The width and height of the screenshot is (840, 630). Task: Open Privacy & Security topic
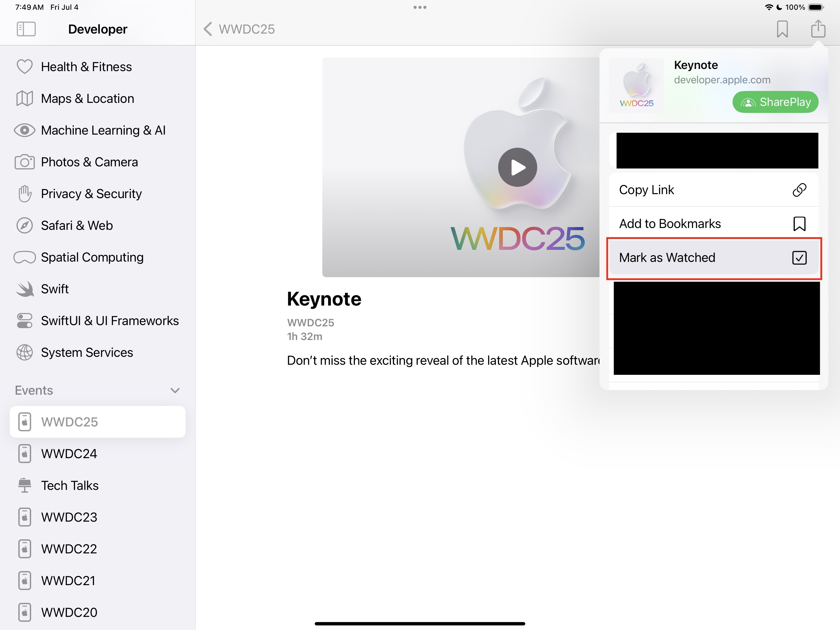tap(98, 194)
